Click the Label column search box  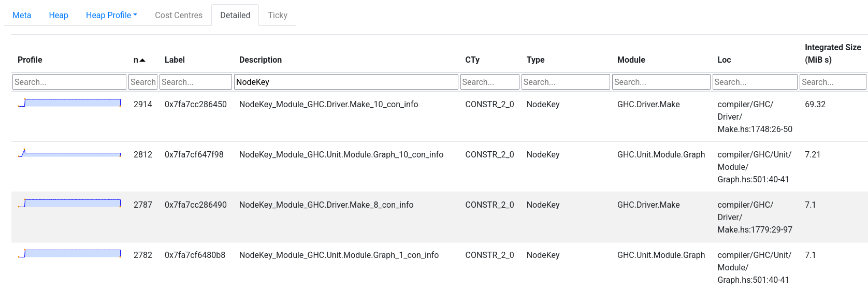click(196, 82)
